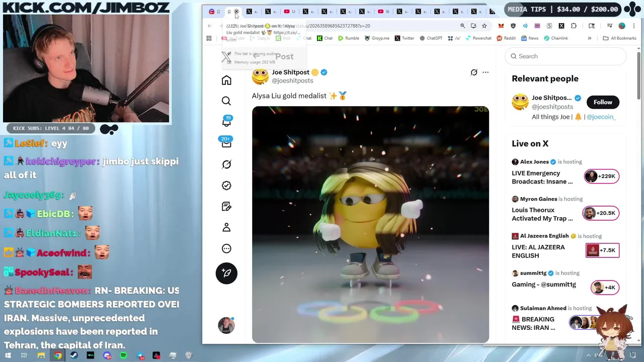Open the Chrome profile avatar
The image size is (644, 362).
[x=622, y=26]
